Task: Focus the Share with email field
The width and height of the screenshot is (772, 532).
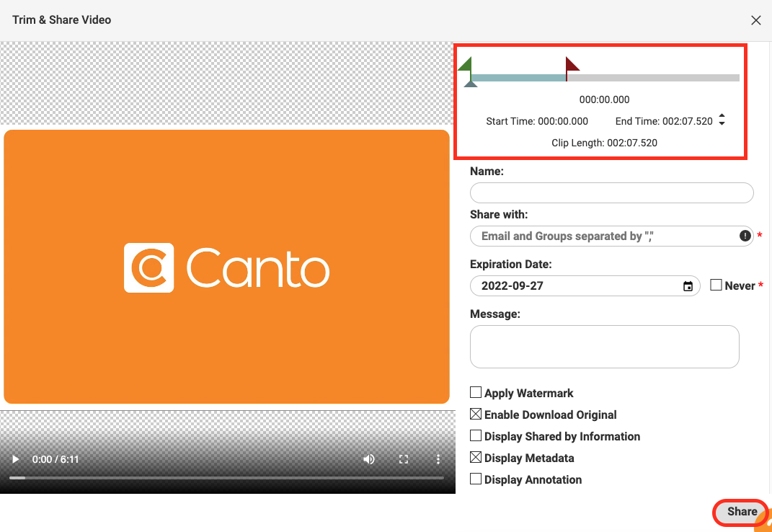Action: (x=611, y=236)
